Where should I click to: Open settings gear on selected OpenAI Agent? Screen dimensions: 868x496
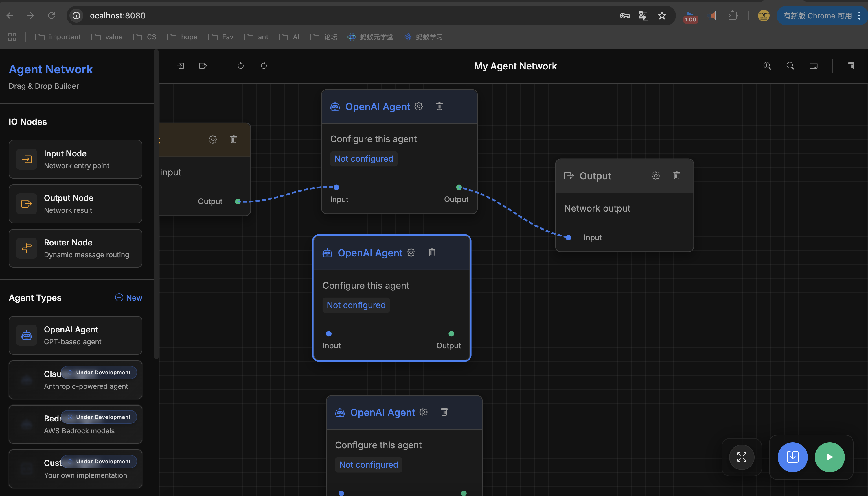point(411,252)
